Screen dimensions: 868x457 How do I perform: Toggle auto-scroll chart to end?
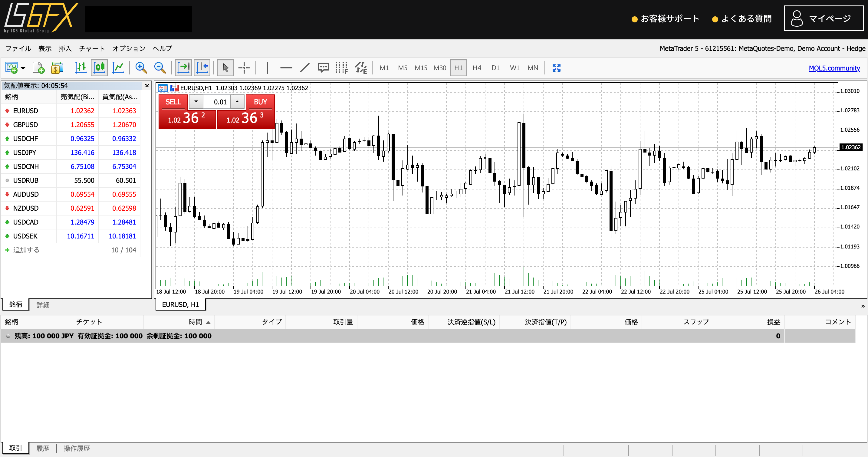click(x=184, y=68)
